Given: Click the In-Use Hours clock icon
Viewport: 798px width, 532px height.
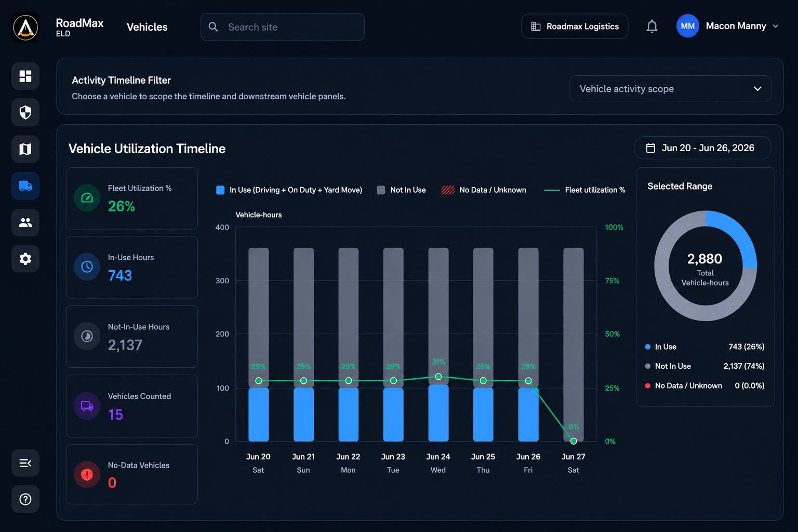Looking at the screenshot, I should coord(87,267).
